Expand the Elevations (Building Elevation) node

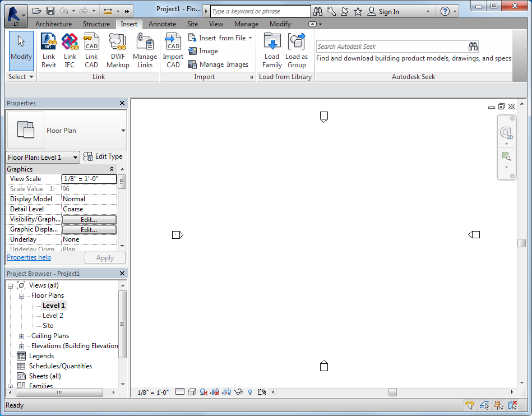21,347
